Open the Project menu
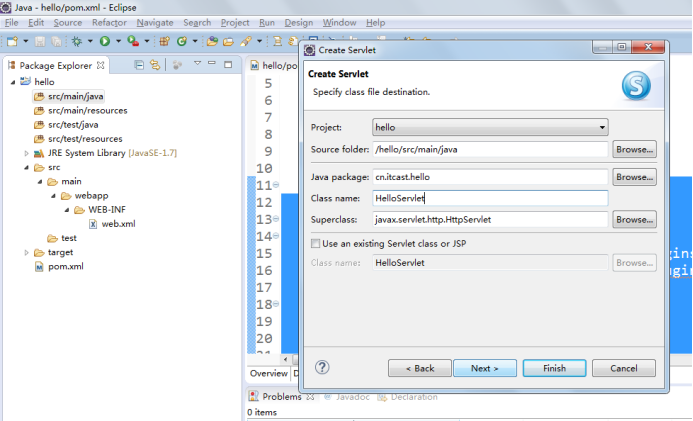 click(235, 23)
